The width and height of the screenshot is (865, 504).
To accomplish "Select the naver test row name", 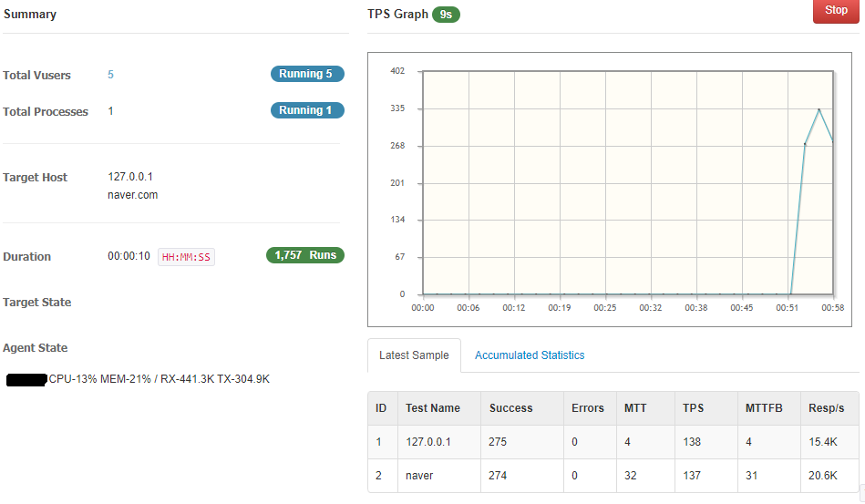I will click(x=419, y=476).
